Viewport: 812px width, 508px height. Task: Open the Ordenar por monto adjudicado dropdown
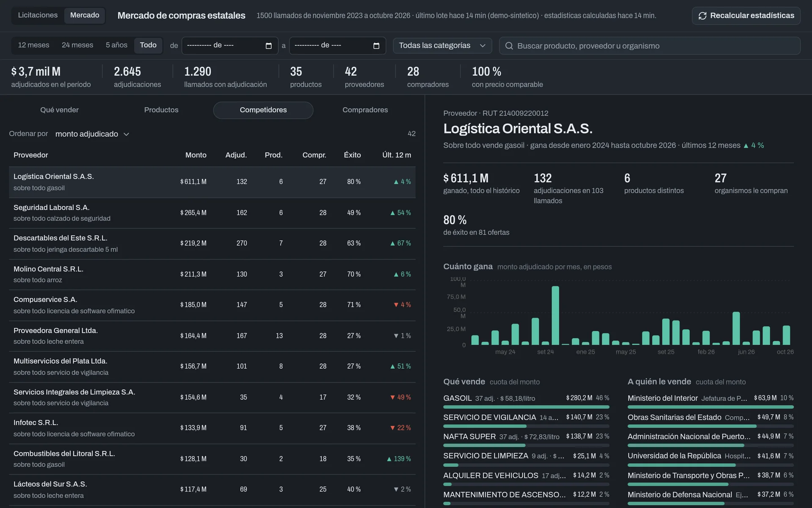92,134
